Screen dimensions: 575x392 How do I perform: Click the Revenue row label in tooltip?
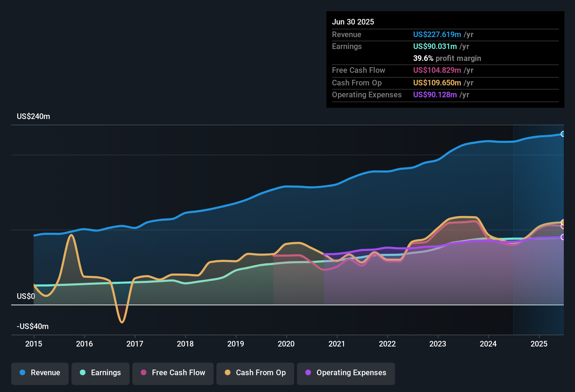click(347, 34)
